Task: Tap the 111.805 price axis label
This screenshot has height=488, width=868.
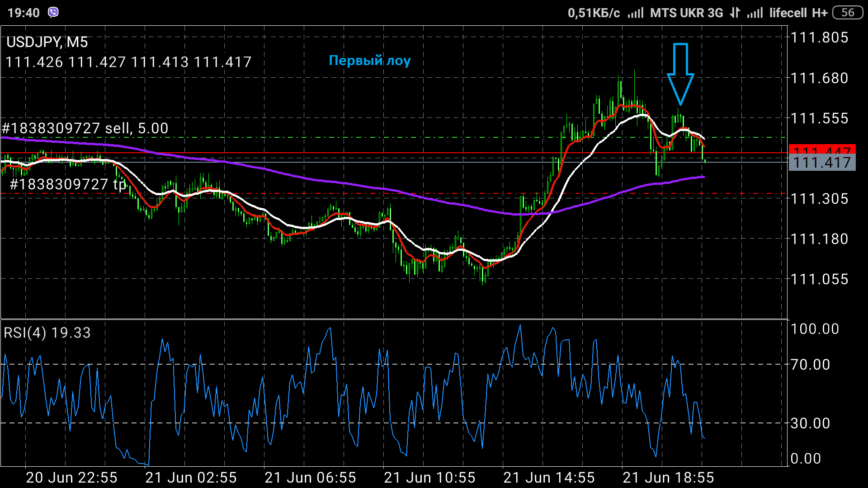Action: [x=819, y=38]
